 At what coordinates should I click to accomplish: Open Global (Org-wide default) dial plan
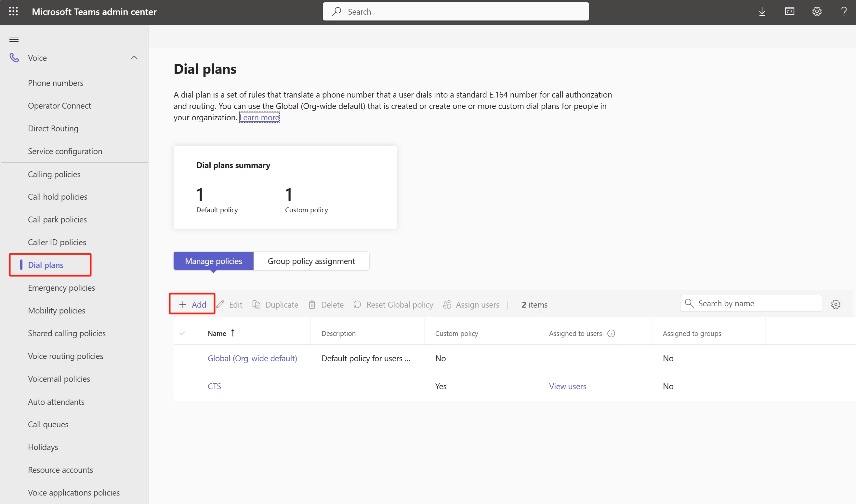[x=252, y=358]
